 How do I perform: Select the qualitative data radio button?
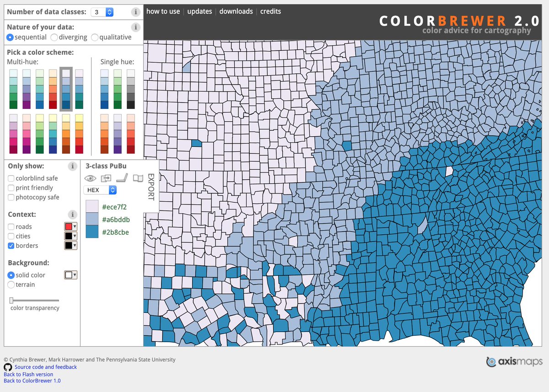[x=95, y=37]
